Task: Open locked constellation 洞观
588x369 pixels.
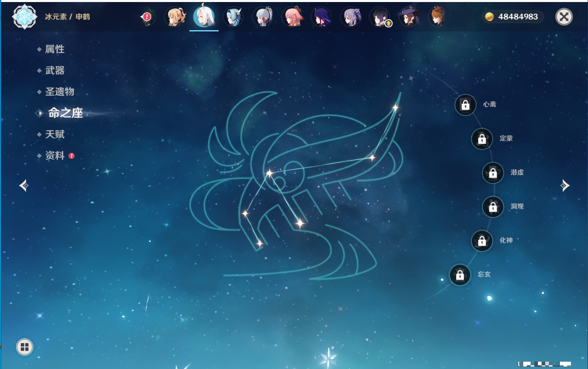Action: coord(493,207)
